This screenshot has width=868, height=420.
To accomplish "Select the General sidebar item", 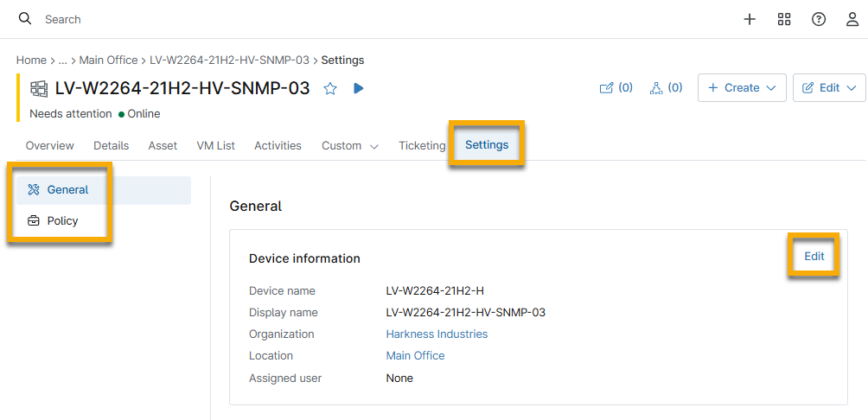I will coord(67,190).
